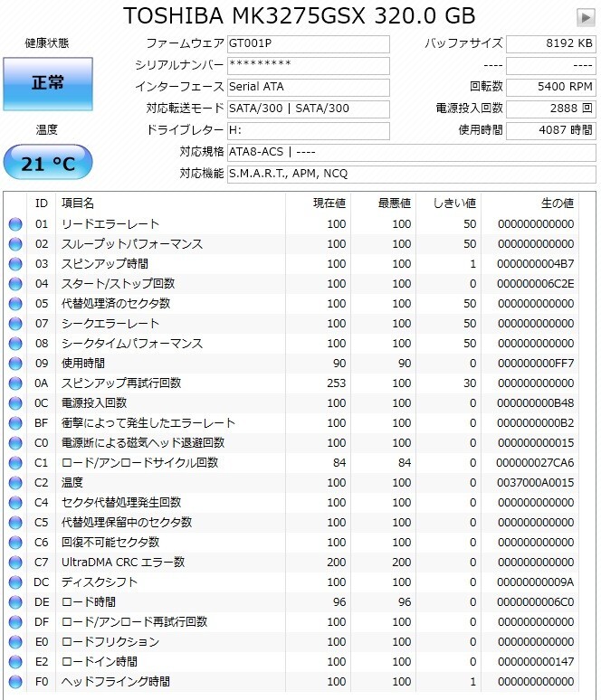This screenshot has height=700, width=601.
Task: Click the drive letter field H:
Action: click(x=309, y=131)
